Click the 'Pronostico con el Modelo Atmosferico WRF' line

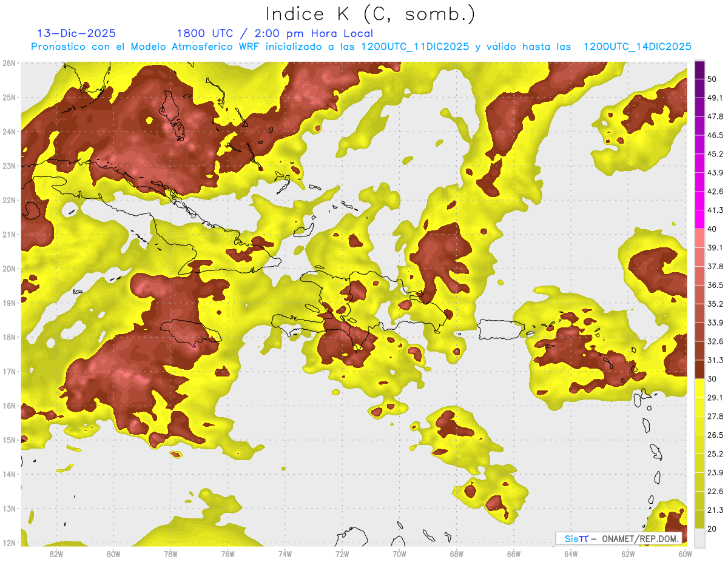[362, 46]
